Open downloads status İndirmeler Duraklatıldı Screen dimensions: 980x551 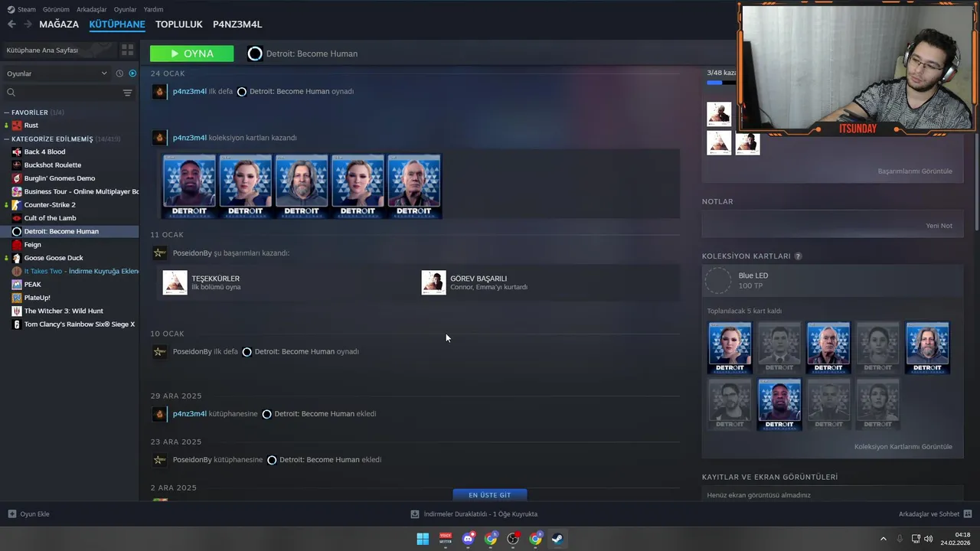[474, 514]
